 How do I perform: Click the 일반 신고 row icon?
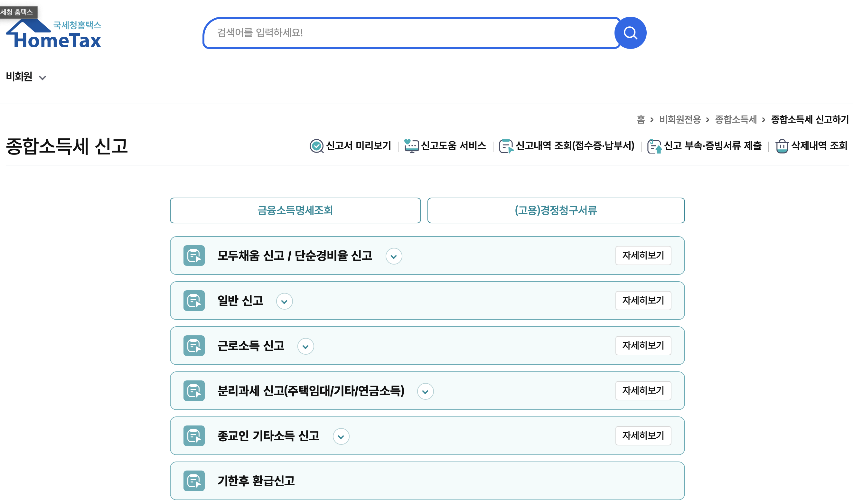194,301
